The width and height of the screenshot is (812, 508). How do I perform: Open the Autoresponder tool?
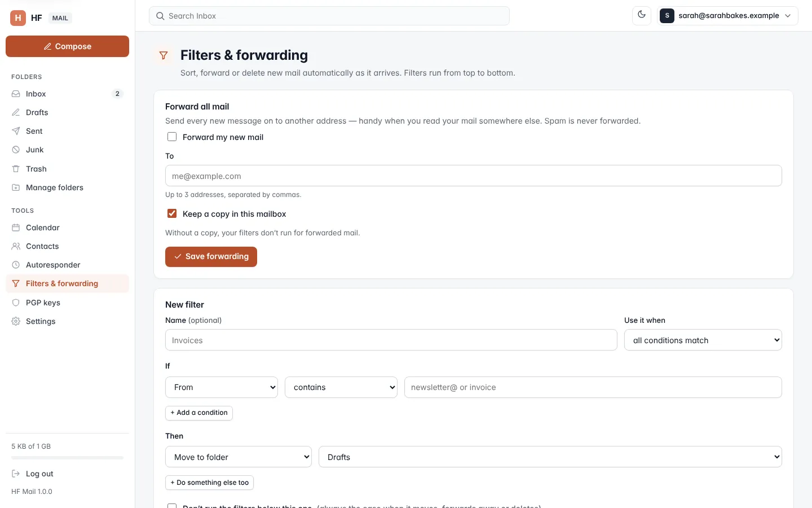(x=67, y=265)
